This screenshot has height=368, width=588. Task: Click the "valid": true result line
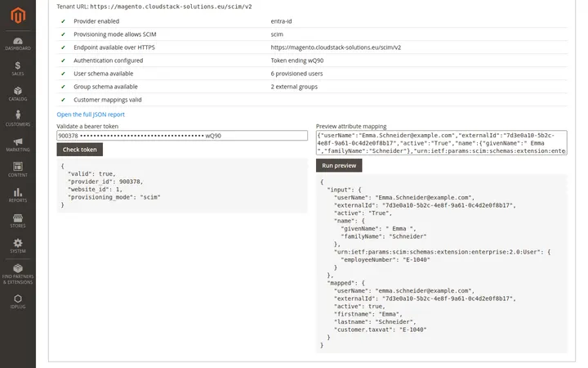pos(91,174)
